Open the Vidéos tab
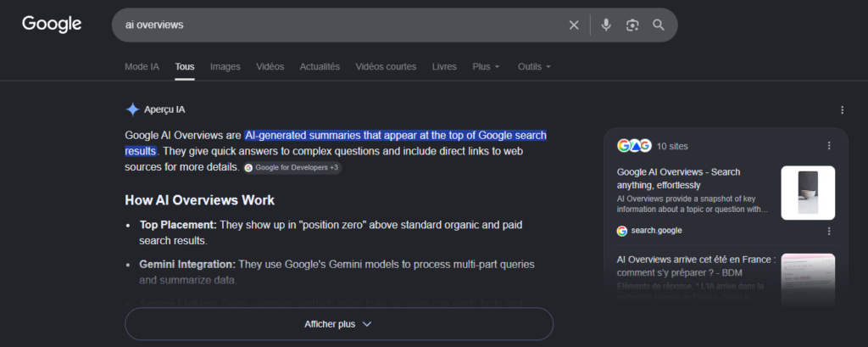 pos(270,66)
